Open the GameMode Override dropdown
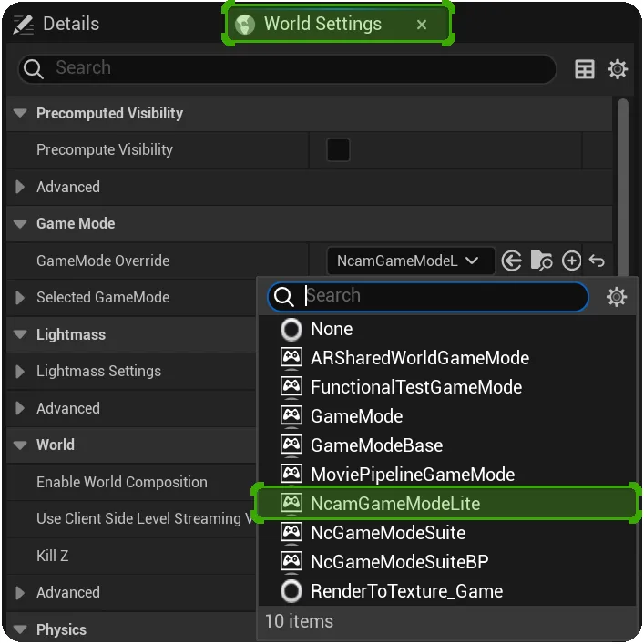Viewport: 644px width, 644px height. click(x=410, y=261)
